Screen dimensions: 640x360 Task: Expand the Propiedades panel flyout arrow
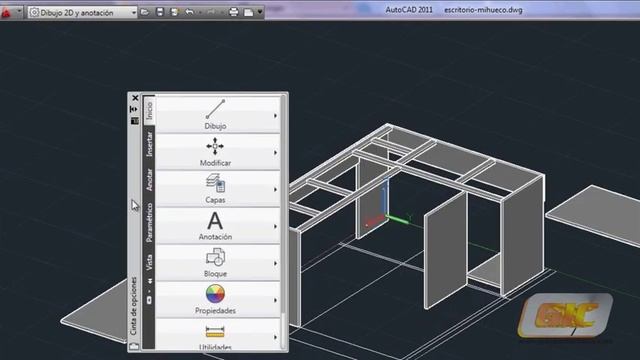coord(276,300)
